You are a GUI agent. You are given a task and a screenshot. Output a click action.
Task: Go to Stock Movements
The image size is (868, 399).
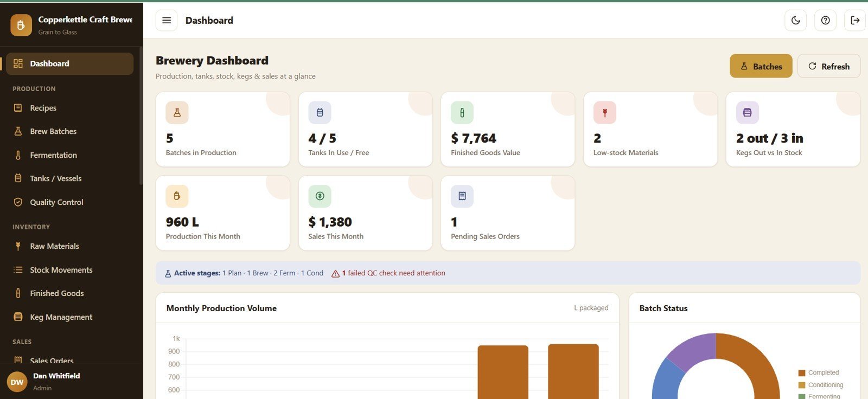[x=69, y=270]
